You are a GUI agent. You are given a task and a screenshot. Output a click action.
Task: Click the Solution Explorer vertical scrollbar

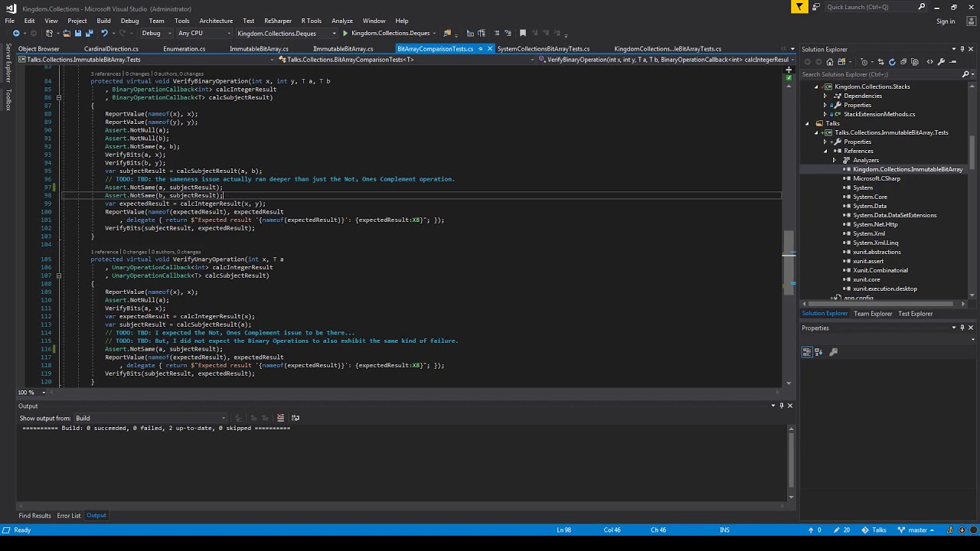[x=972, y=153]
